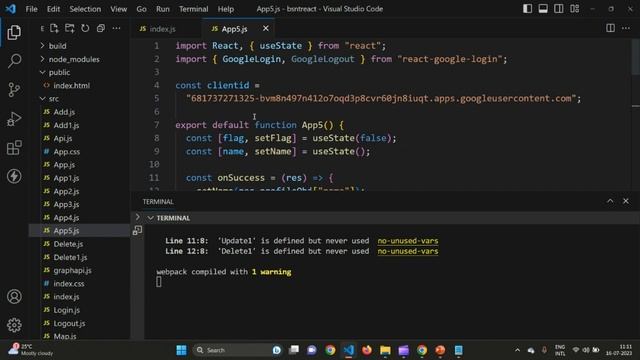Select the TERMINAL panel tab
Viewport: 640px width, 360px height.
point(158,202)
